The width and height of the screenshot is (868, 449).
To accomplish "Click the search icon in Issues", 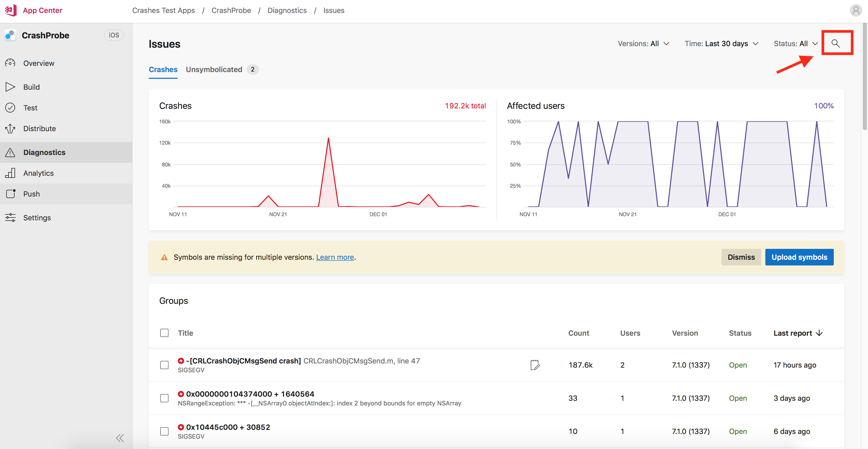I will [836, 43].
